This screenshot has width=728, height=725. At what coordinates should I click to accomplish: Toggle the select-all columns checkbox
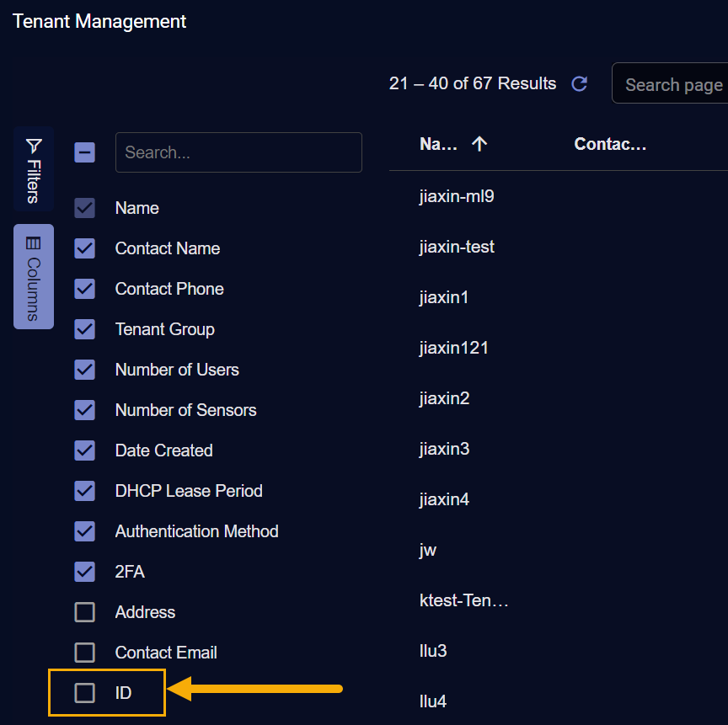click(x=84, y=152)
